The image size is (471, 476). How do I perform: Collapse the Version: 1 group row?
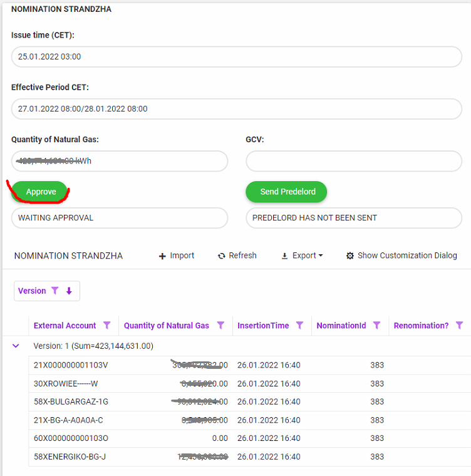[x=16, y=345]
